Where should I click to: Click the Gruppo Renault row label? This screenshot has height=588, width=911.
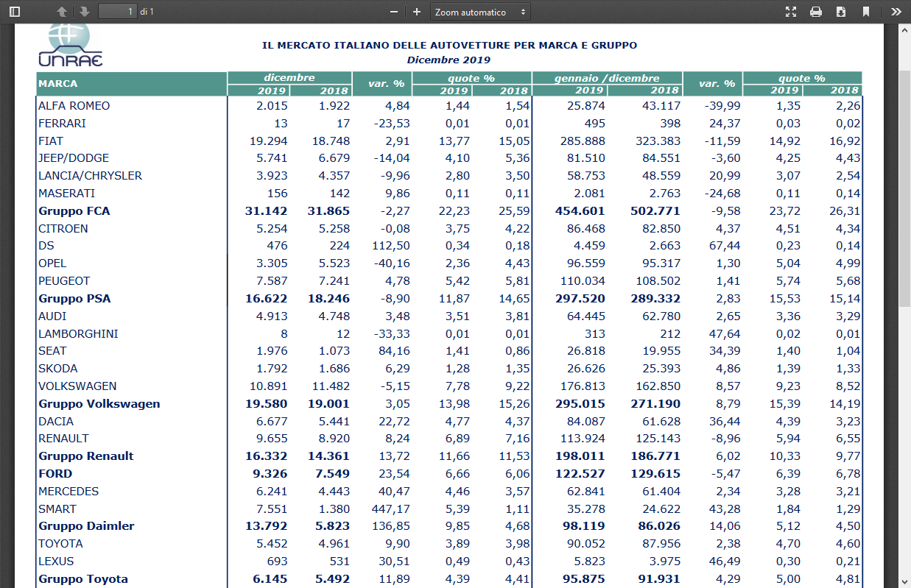[x=86, y=456]
